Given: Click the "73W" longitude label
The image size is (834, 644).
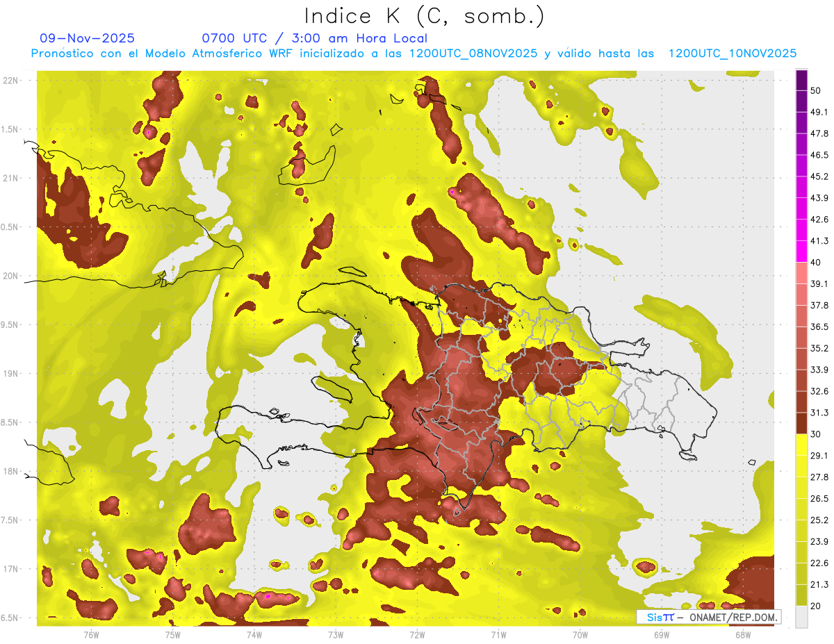Looking at the screenshot, I should 336,634.
